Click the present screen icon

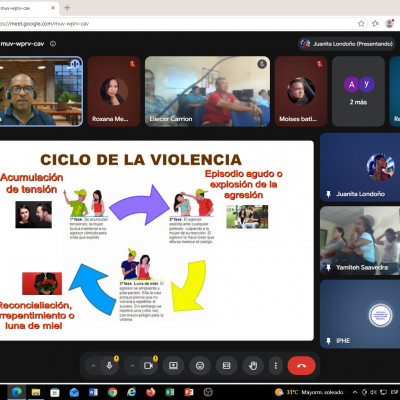click(173, 366)
